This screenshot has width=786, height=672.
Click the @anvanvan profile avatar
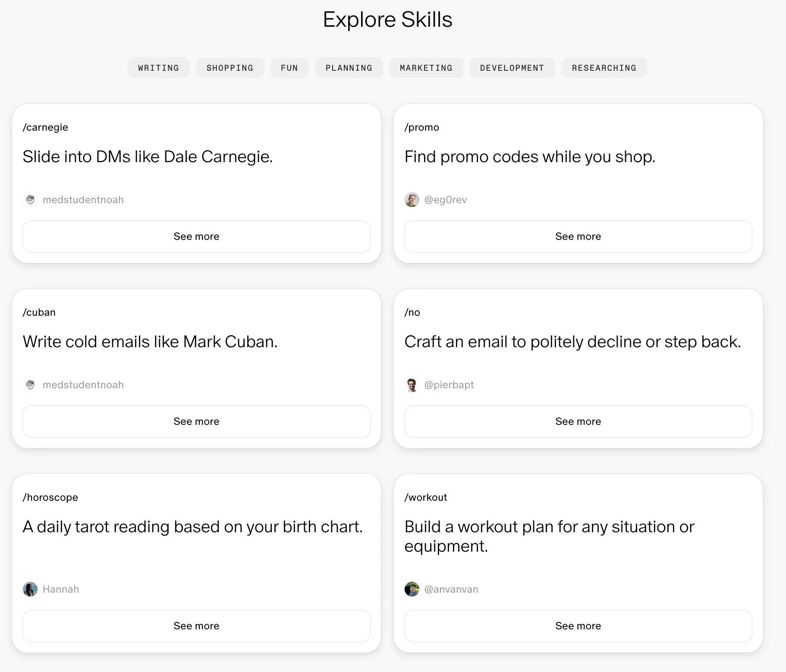point(412,589)
